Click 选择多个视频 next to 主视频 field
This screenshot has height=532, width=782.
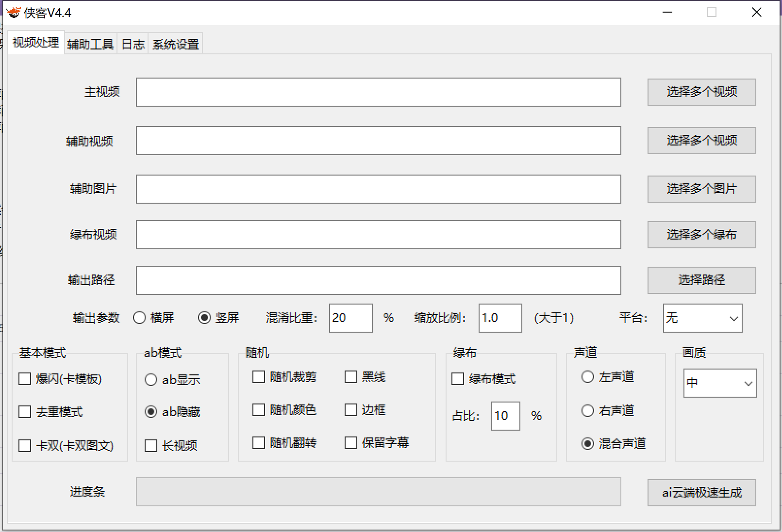[x=701, y=92]
